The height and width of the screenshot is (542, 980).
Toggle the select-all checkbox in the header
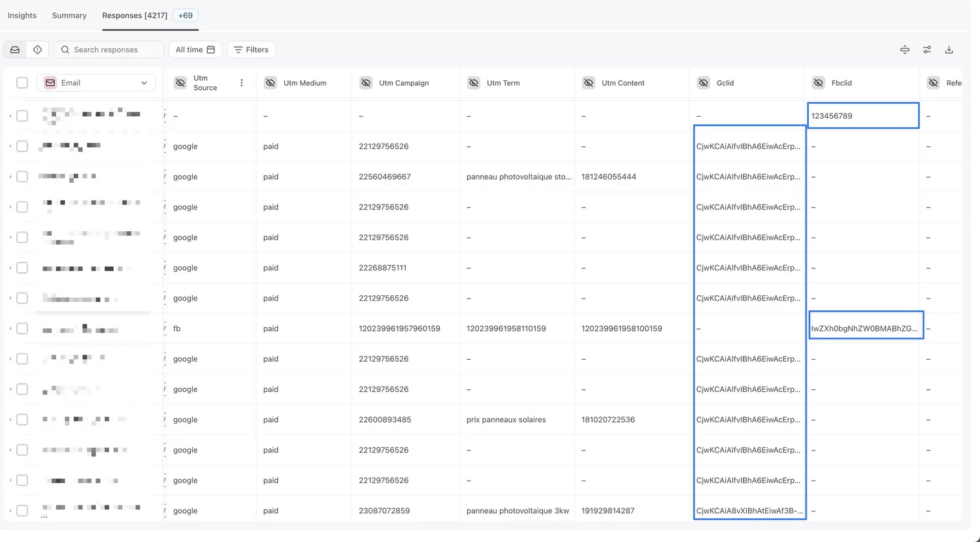(x=22, y=83)
